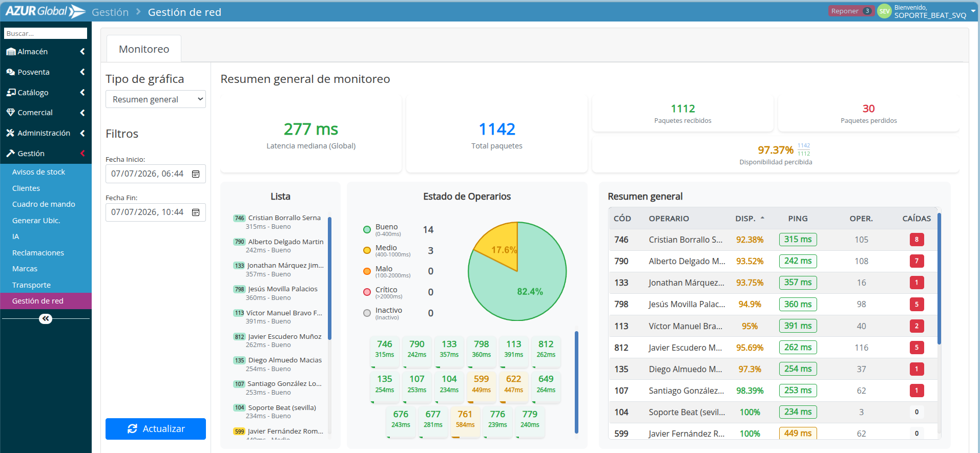Click the Comercial diamond icon
The image size is (980, 453).
tap(11, 113)
